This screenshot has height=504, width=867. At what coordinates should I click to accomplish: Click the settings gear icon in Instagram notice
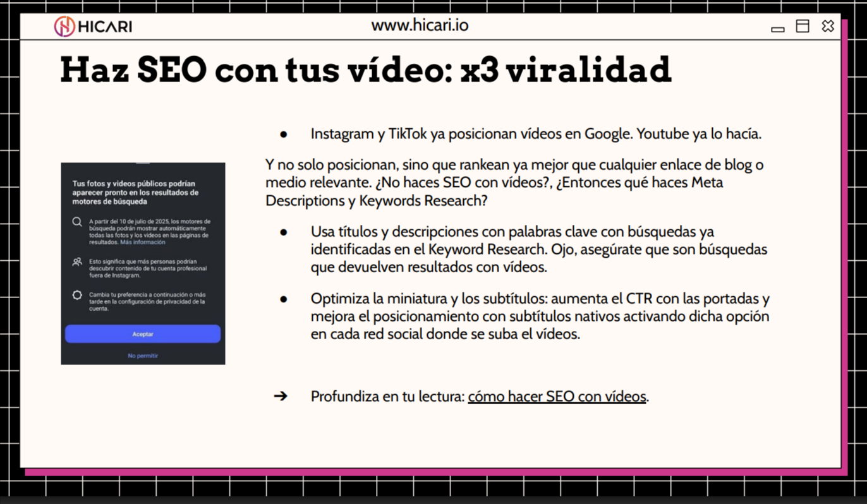pos(77,295)
